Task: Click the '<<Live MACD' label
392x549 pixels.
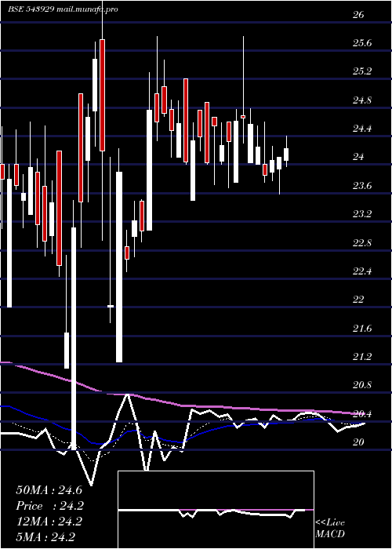Action: [330, 528]
